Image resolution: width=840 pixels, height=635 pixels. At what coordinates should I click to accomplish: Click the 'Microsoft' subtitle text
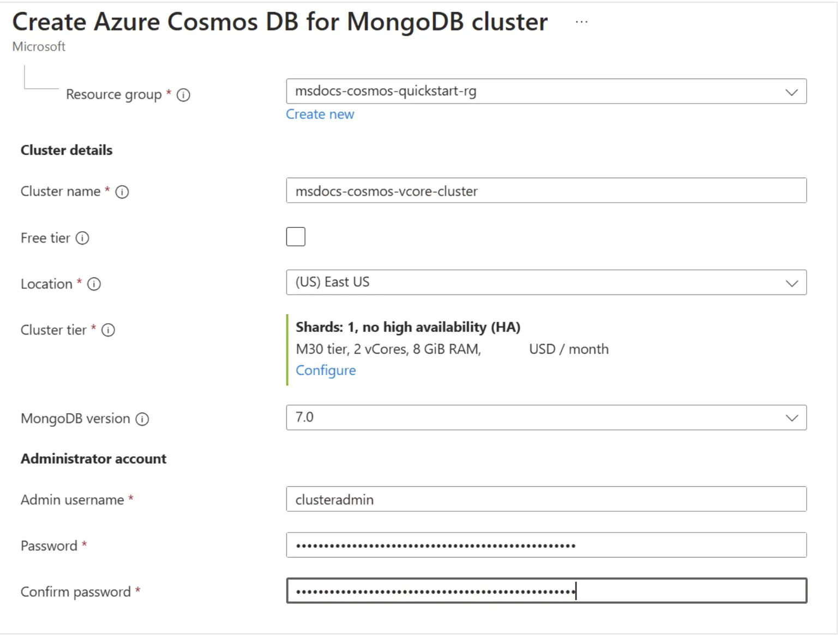pyautogui.click(x=39, y=47)
